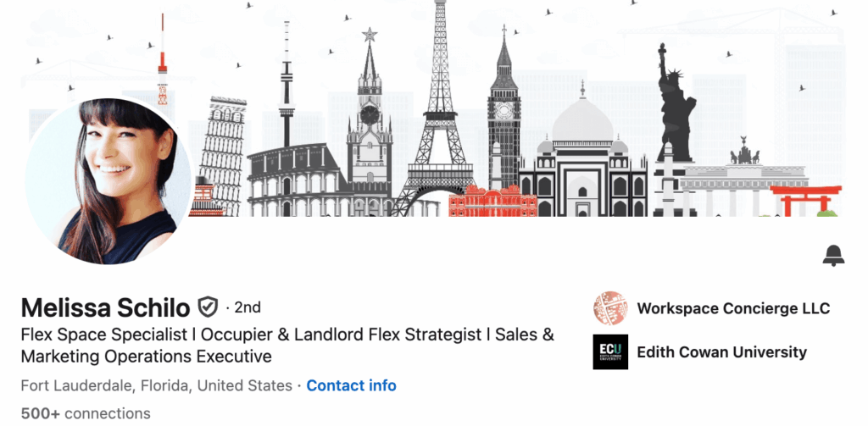Click the Leaning Tower of Pisa illustration
The image size is (868, 426).
point(221,157)
